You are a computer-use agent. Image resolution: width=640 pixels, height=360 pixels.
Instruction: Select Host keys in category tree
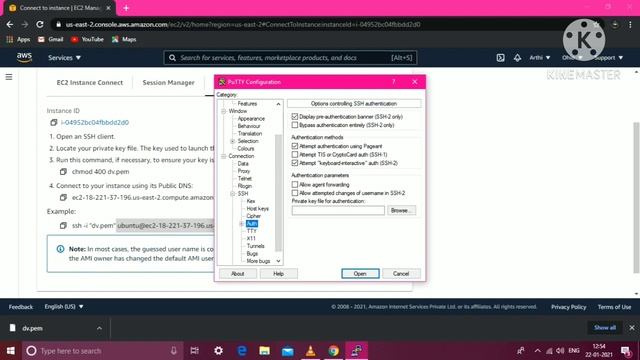pos(258,209)
